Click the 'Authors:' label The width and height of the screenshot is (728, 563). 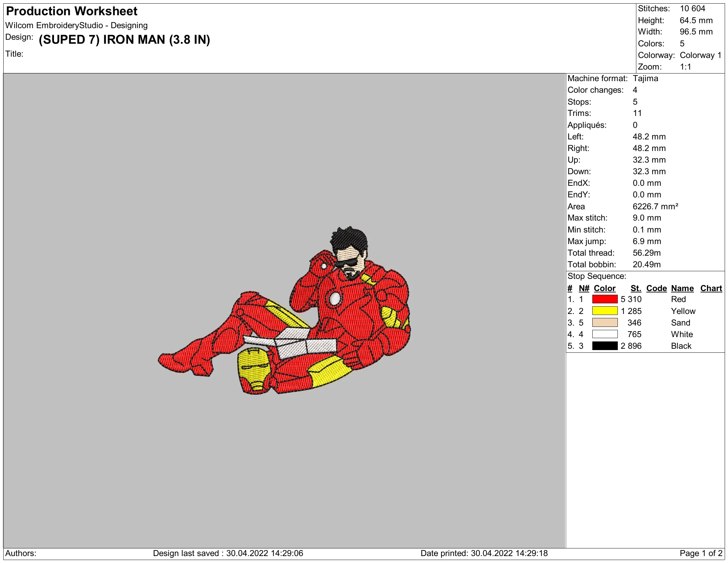click(21, 553)
